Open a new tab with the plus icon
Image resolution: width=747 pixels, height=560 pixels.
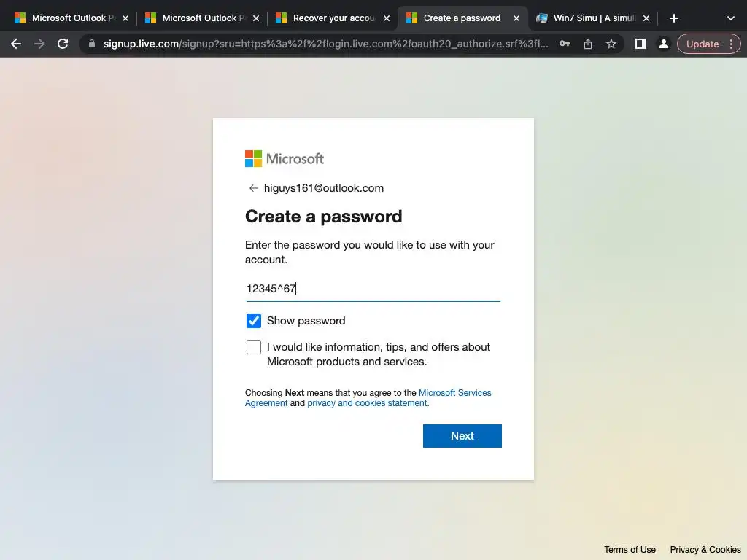point(673,18)
